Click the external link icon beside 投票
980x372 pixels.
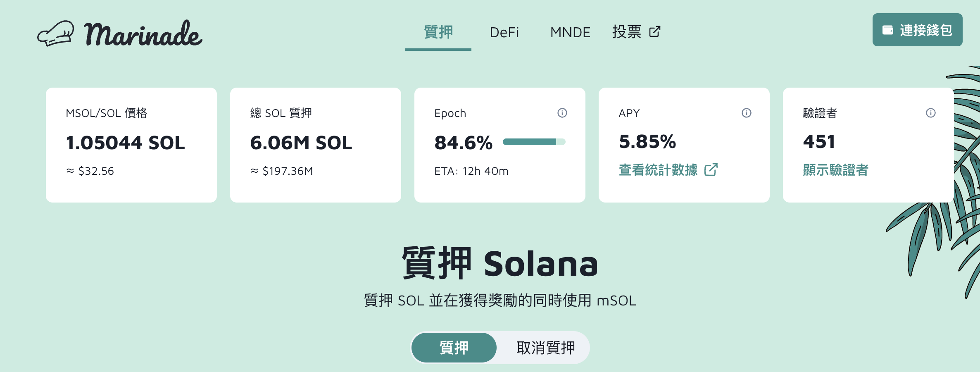(655, 32)
